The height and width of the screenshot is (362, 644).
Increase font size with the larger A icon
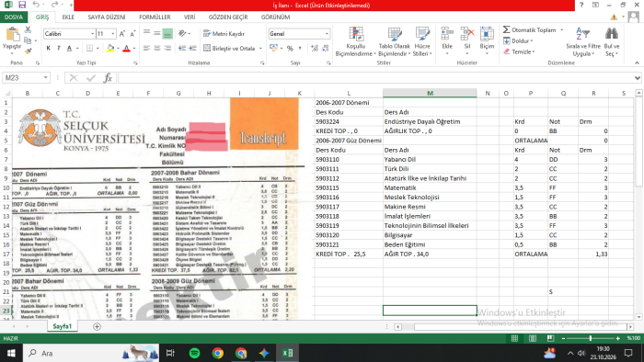(122, 34)
